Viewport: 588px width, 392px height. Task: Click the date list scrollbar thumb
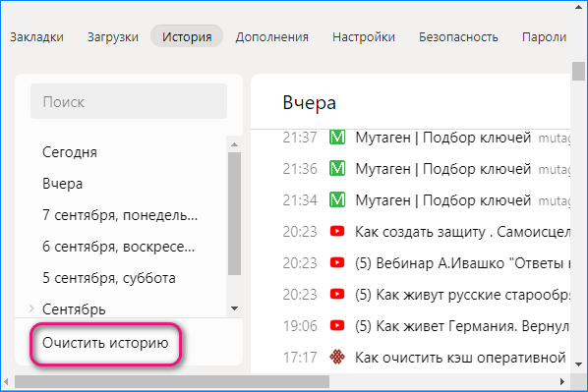(x=235, y=213)
